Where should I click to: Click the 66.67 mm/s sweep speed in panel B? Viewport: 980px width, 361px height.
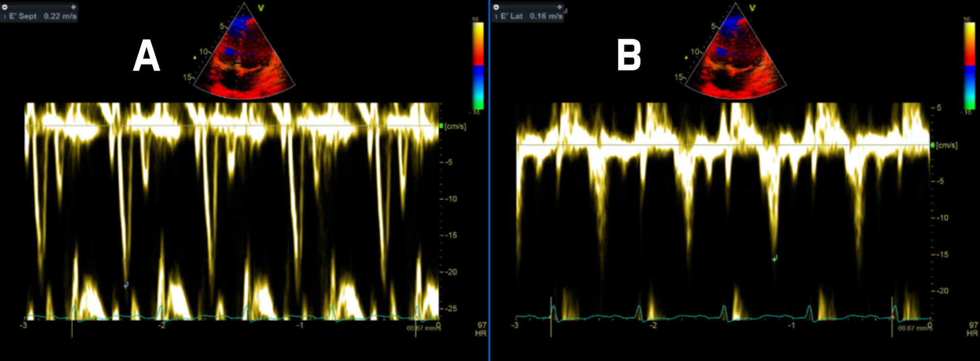[914, 328]
